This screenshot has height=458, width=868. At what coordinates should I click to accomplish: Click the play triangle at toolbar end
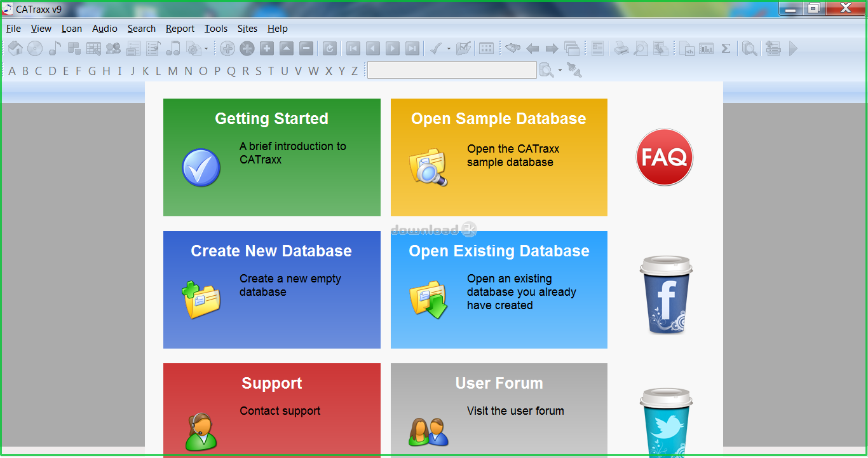(793, 48)
